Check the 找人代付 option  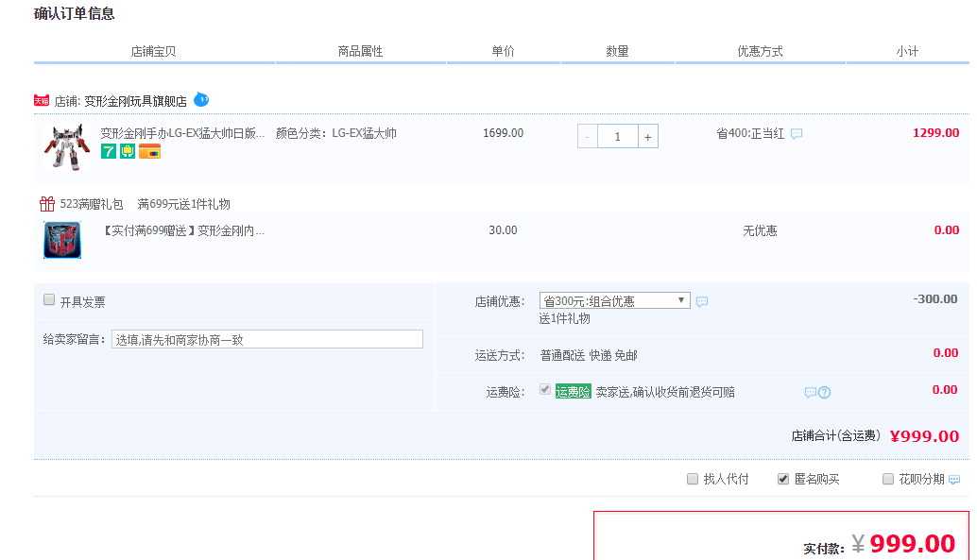pos(693,479)
